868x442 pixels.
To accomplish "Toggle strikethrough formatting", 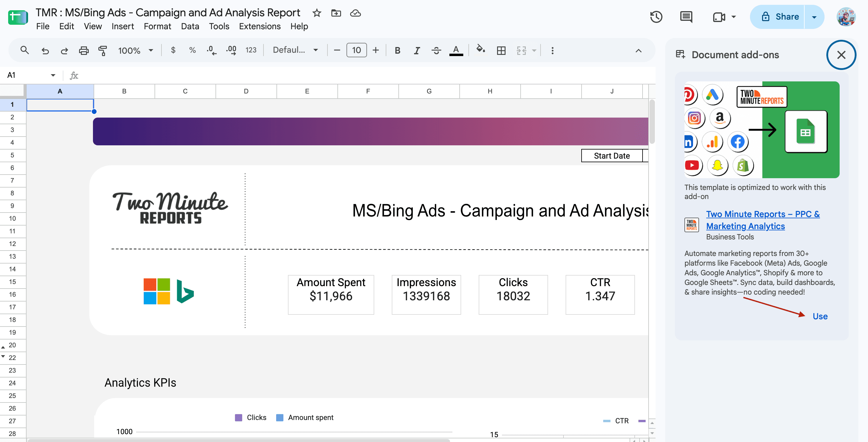I will pos(436,50).
